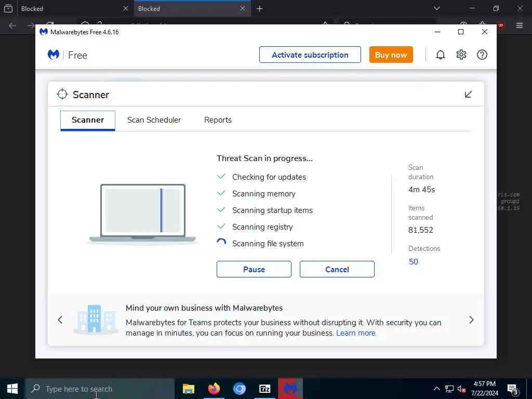Click the Scanning startup items text

click(x=272, y=210)
